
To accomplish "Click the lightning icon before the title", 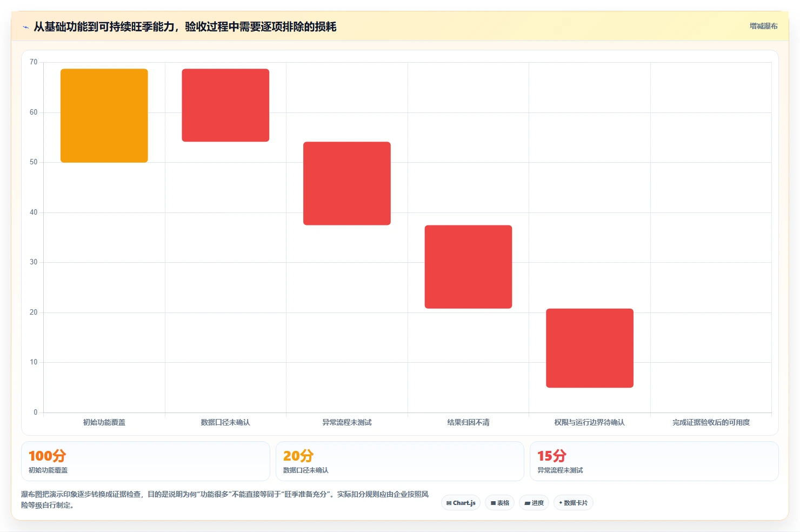I will 25,27.
